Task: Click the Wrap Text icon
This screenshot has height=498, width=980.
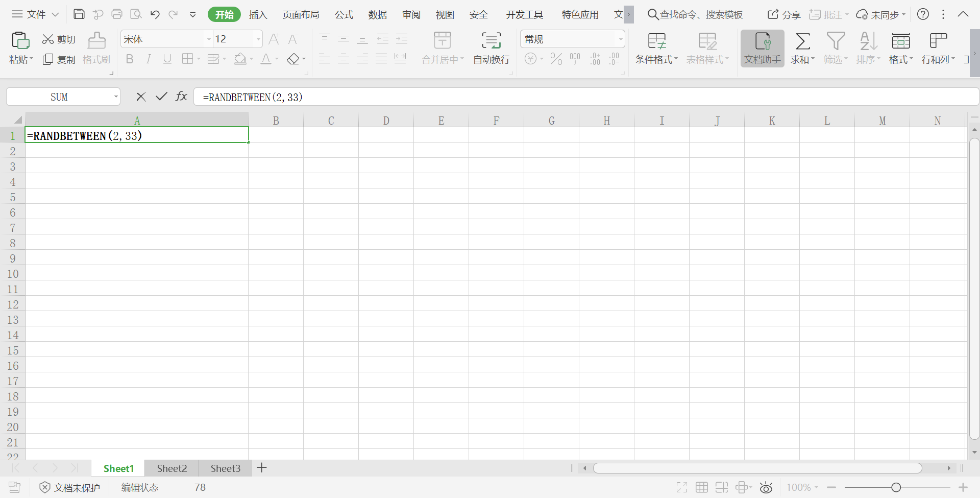Action: (x=491, y=40)
